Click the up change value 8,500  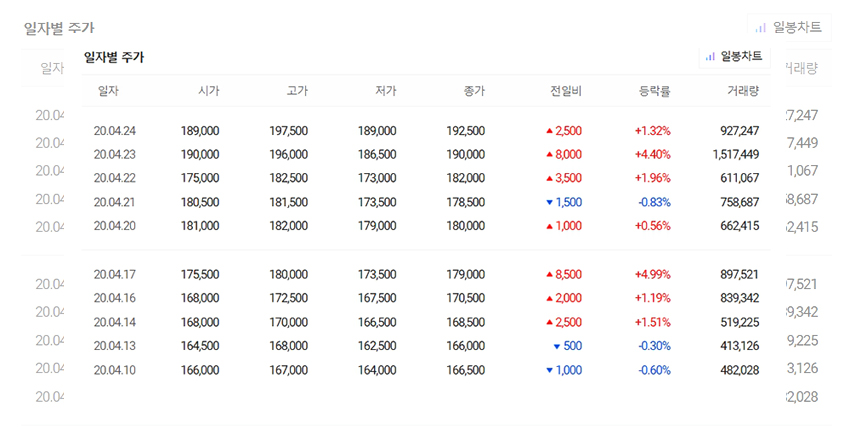[x=564, y=274]
